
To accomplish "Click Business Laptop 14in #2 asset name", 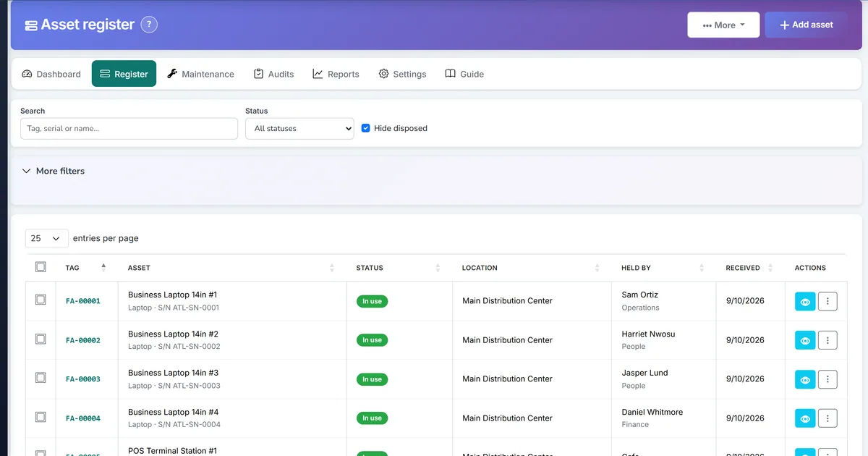I will [173, 334].
